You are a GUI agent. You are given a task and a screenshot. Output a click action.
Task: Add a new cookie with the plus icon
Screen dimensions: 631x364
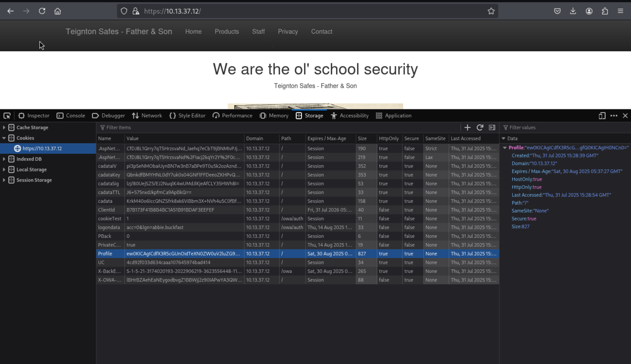[x=467, y=127]
